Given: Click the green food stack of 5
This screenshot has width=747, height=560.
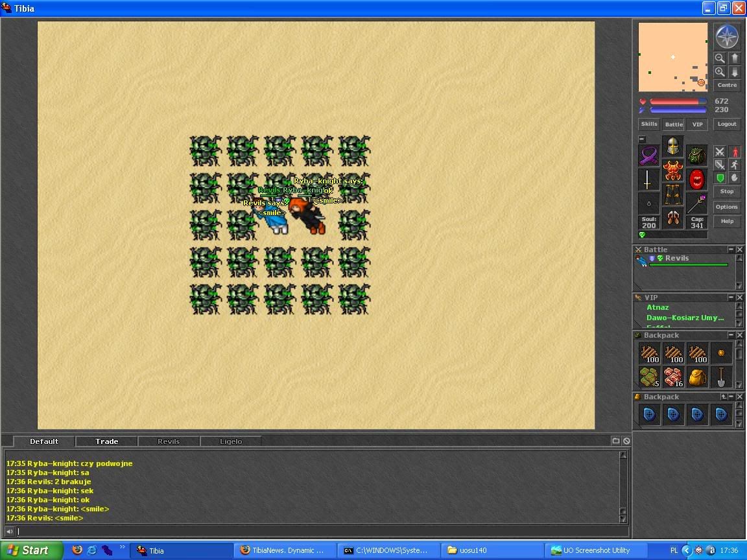Looking at the screenshot, I should (x=649, y=377).
